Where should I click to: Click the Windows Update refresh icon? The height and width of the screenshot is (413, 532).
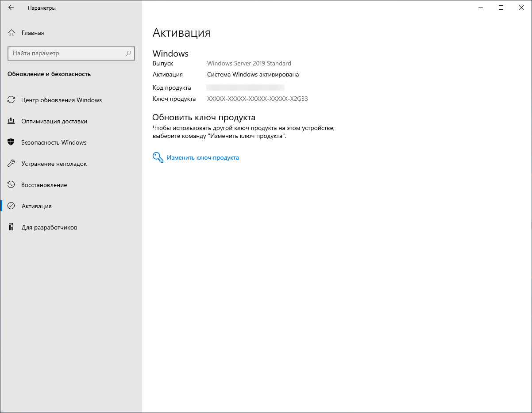click(12, 100)
